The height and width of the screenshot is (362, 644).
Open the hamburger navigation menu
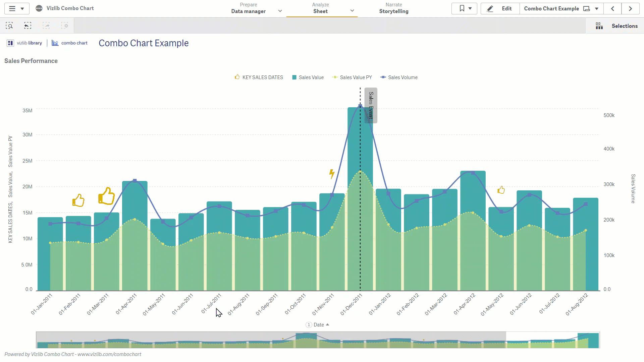[x=17, y=8]
